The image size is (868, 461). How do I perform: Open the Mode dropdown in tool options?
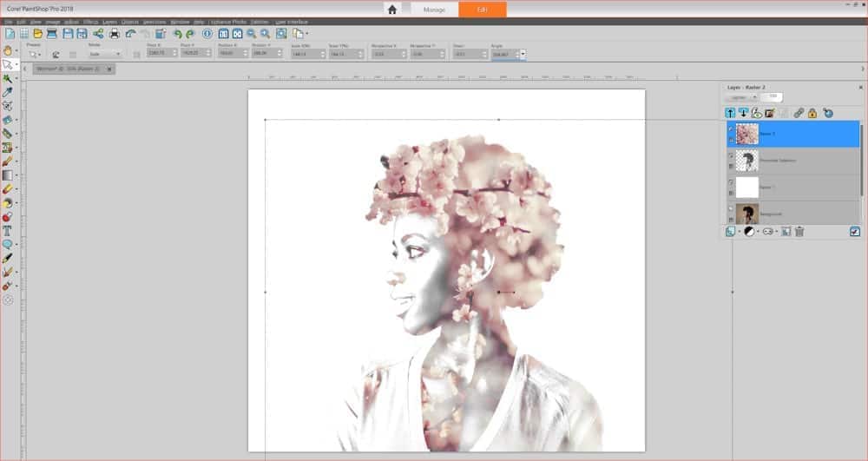106,54
